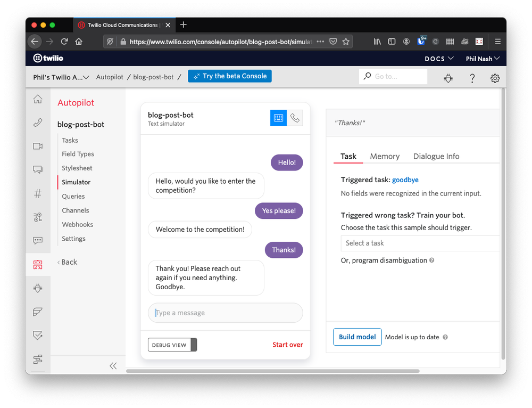
Task: Open the Debugger bug icon in the header
Action: click(x=448, y=78)
